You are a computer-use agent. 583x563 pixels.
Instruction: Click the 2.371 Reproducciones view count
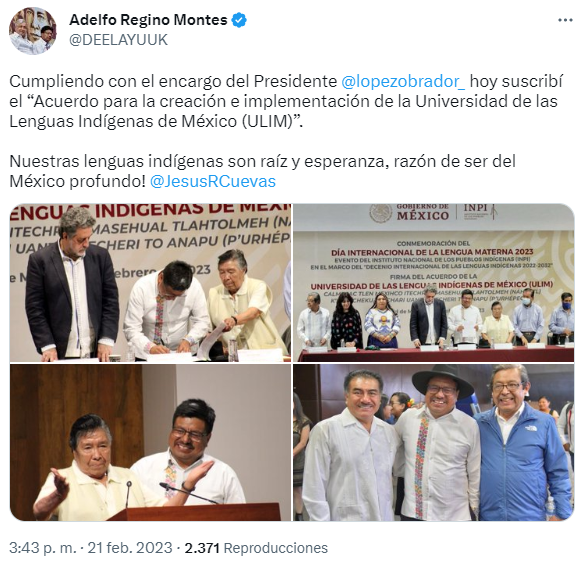(x=256, y=548)
